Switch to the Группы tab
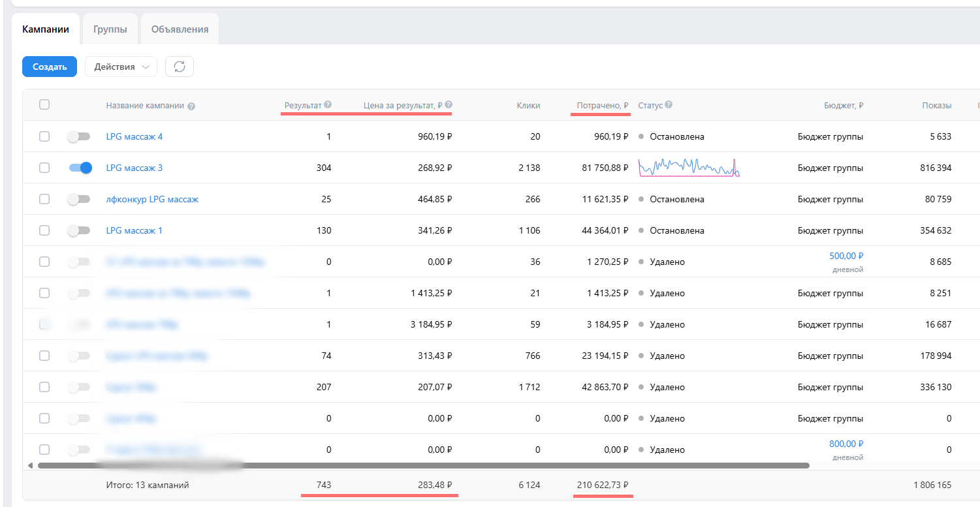Viewport: 980px width, 507px height. [110, 29]
